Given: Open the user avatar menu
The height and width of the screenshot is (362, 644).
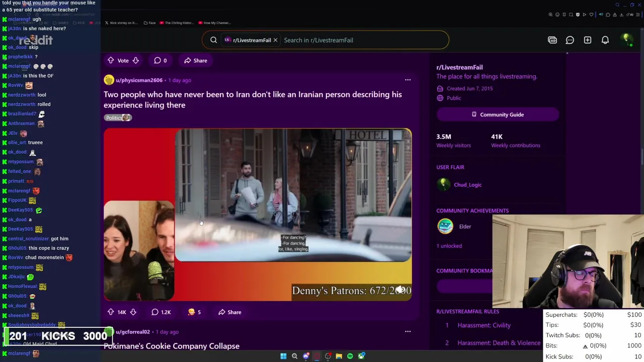Looking at the screenshot, I should coord(626,40).
